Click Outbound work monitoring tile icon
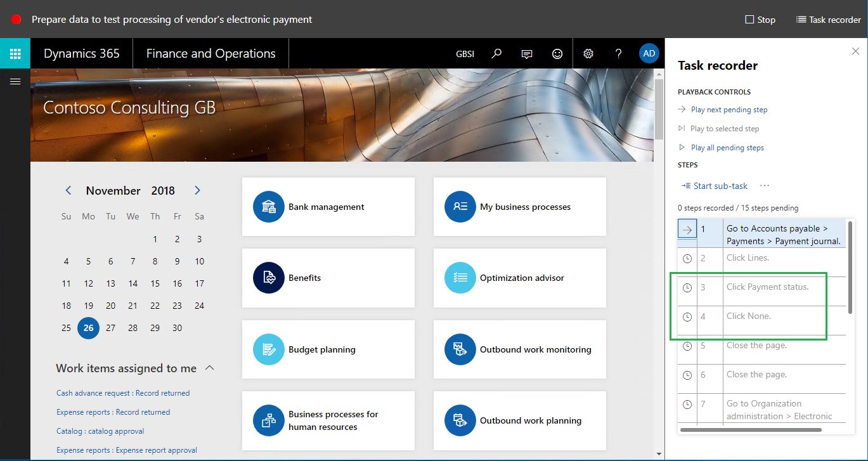 [x=460, y=349]
